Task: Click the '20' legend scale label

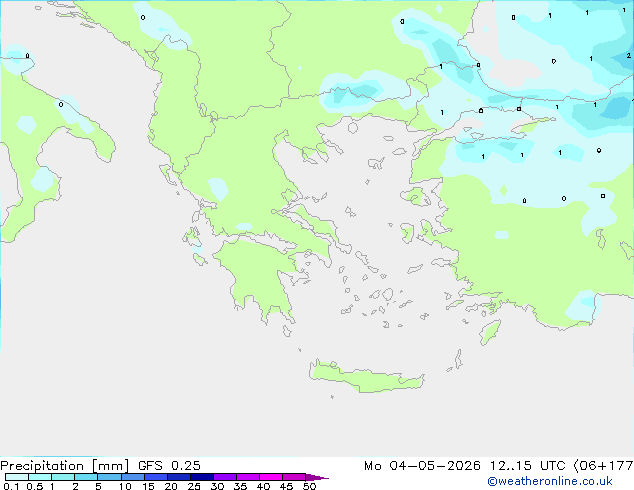Action: click(171, 486)
